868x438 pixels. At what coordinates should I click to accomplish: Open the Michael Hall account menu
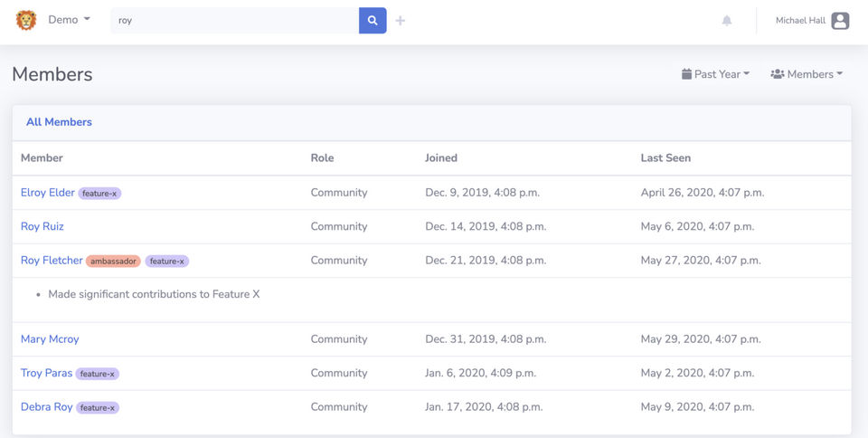click(800, 21)
